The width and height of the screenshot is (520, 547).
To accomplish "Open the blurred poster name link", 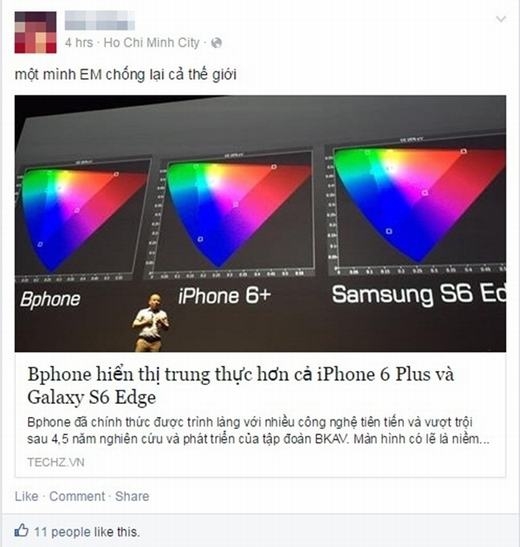I will point(99,20).
